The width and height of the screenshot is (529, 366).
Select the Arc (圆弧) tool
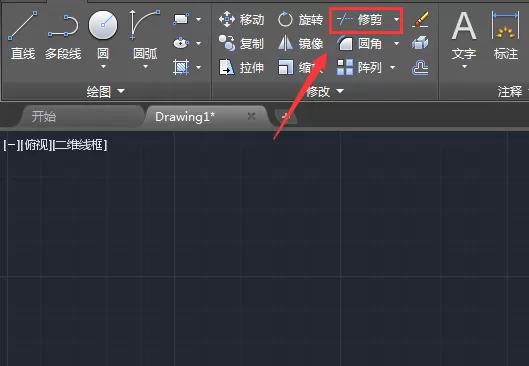click(x=145, y=34)
